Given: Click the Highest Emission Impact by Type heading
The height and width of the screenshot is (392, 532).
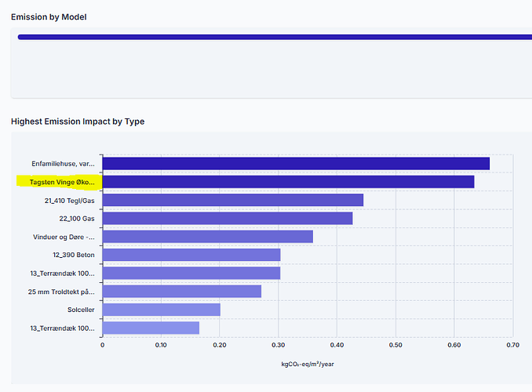Looking at the screenshot, I should click(x=77, y=122).
